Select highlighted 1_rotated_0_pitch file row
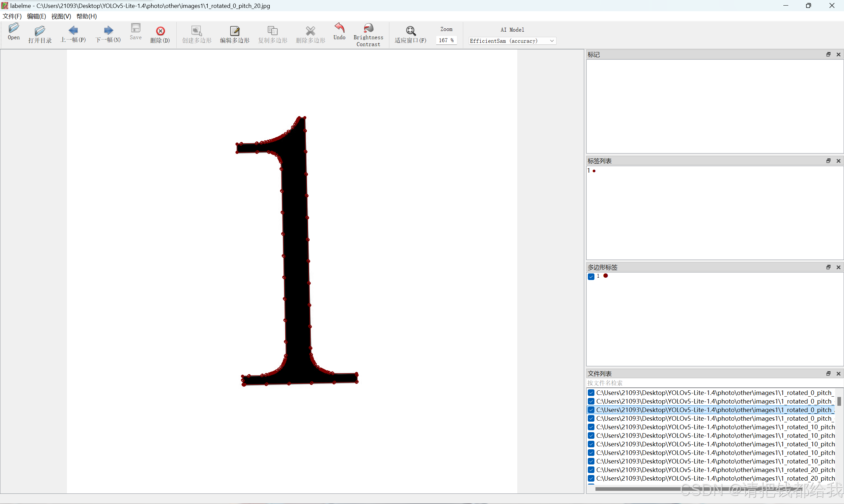Image resolution: width=844 pixels, height=504 pixels. pos(711,410)
